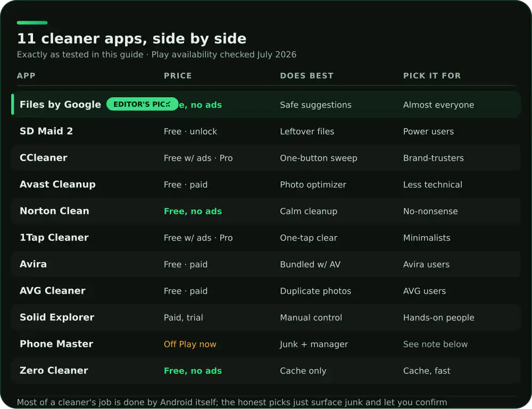Screen dimensions: 532x409
Task: Select the Zero Cleaner app name
Action: 54,370
